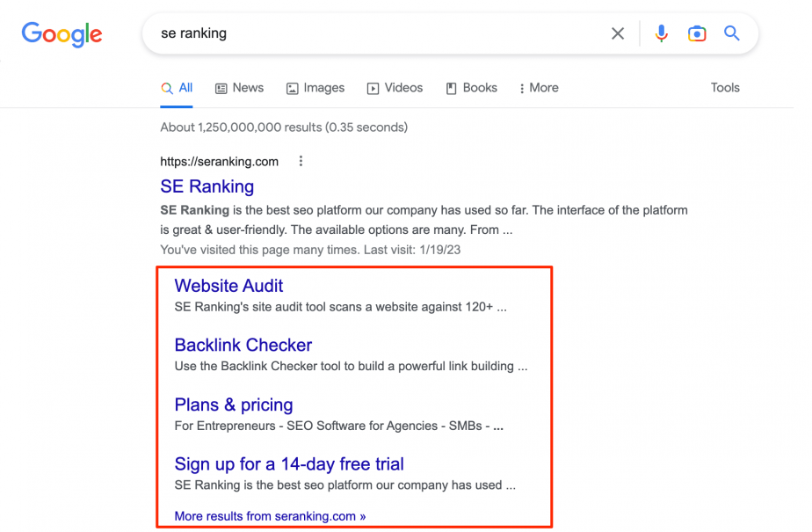Screen dimensions: 812x532
Task: Click the microphone icon for voice search
Action: [x=661, y=33]
